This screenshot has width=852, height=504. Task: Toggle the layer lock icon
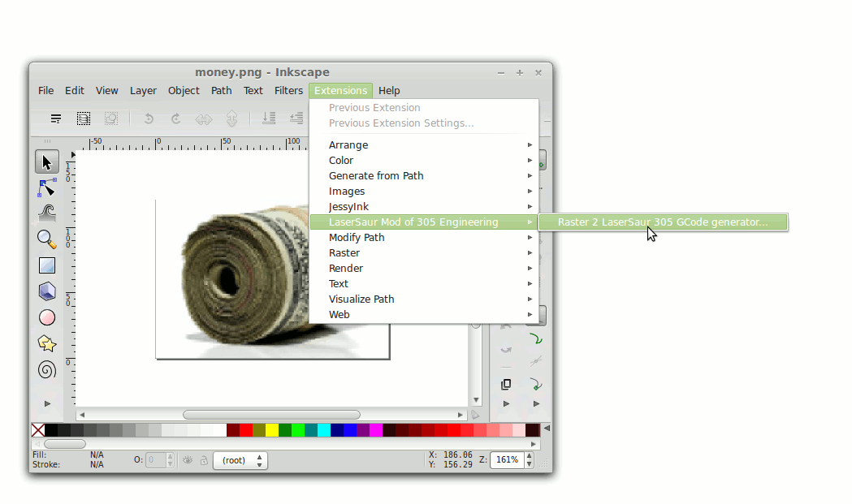(x=204, y=460)
